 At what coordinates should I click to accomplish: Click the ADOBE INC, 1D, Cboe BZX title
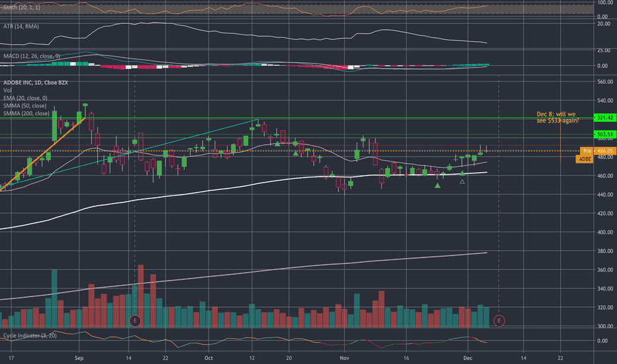(x=36, y=83)
